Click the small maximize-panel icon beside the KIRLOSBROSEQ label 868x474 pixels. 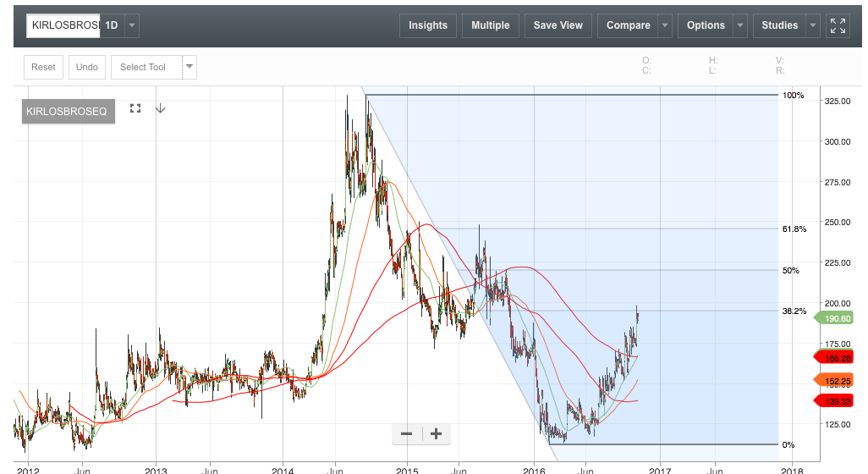135,108
